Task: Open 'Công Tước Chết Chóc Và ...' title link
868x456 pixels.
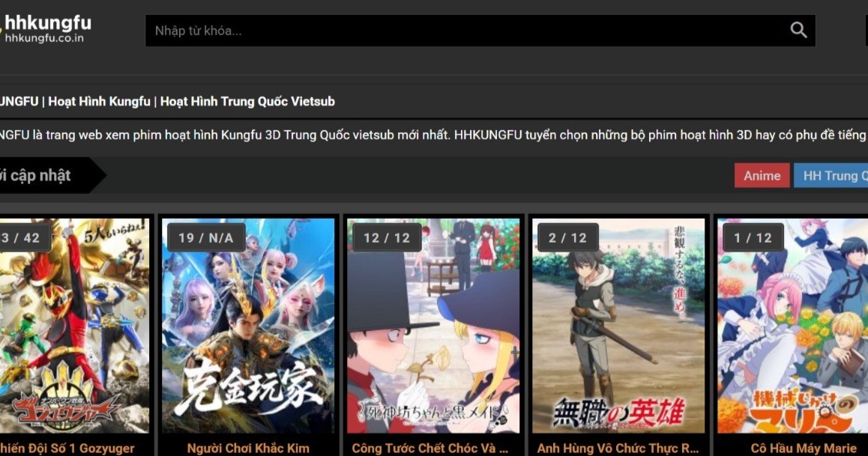Action: point(430,449)
